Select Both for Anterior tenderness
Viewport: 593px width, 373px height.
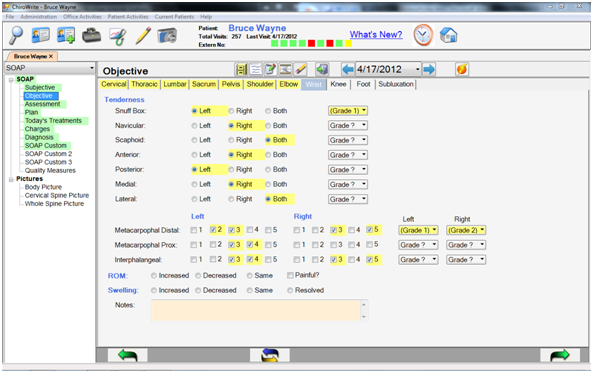(x=268, y=155)
